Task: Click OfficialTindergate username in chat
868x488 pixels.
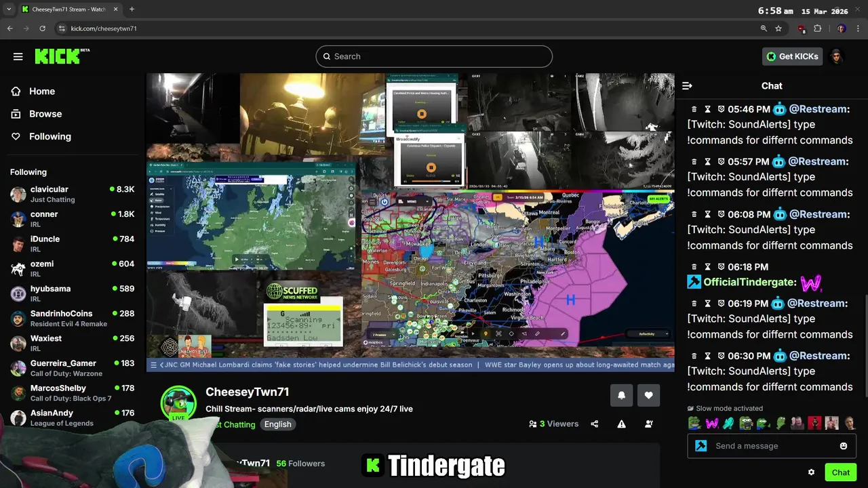Action: (749, 282)
